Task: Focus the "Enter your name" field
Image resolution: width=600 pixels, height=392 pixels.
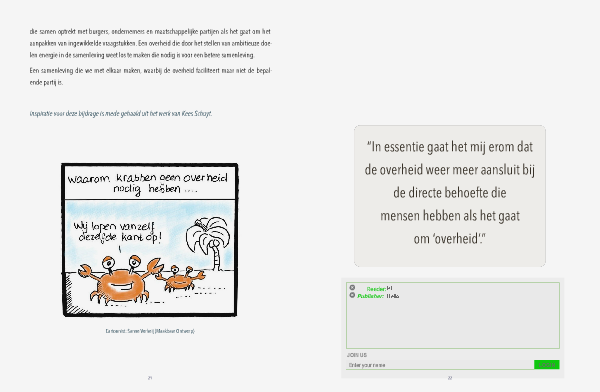Action: click(x=440, y=365)
